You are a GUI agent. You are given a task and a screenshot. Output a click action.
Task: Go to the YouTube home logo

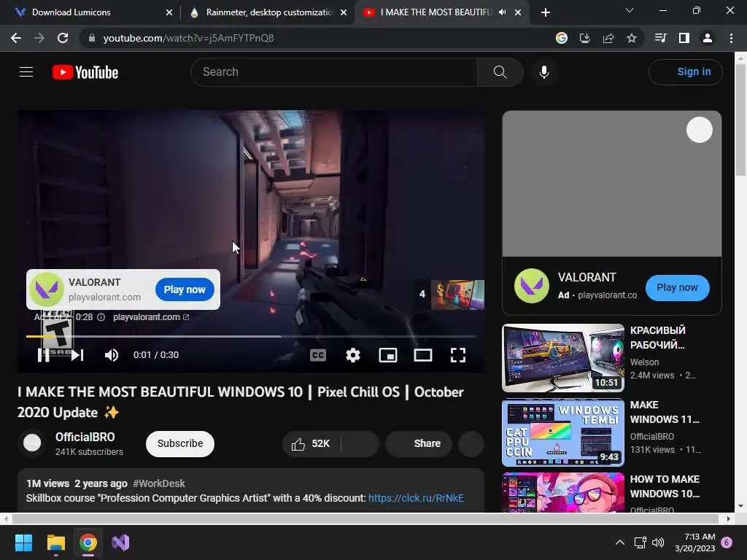tap(85, 72)
